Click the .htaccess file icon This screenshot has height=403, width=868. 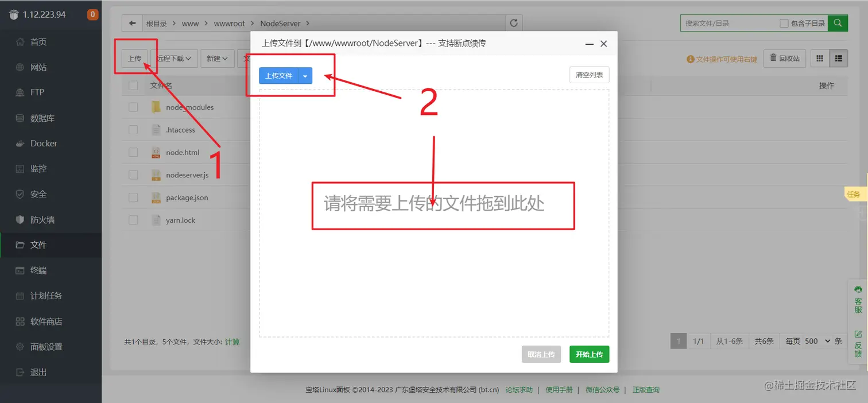coord(156,130)
